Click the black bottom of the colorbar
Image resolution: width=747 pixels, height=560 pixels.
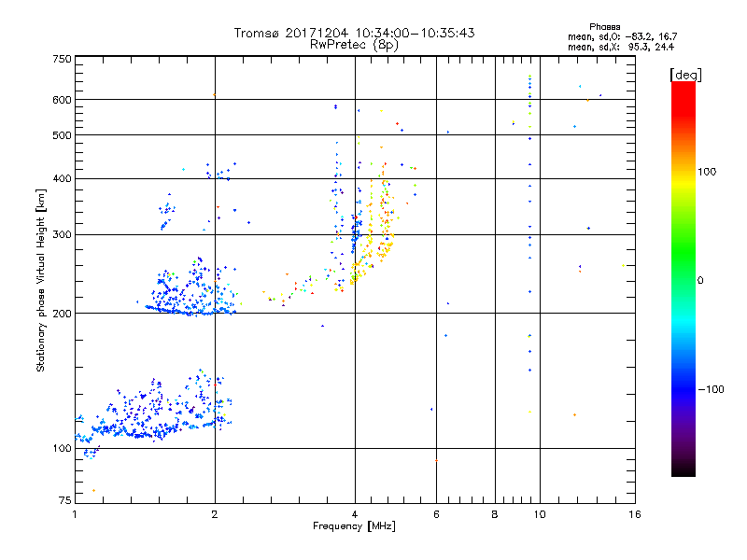point(684,469)
